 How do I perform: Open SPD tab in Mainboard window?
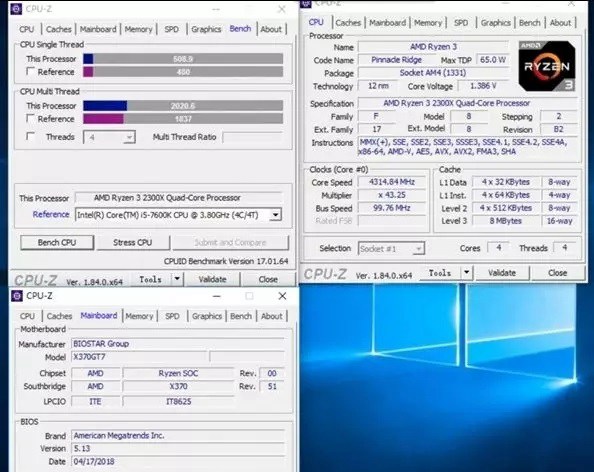pyautogui.click(x=172, y=316)
